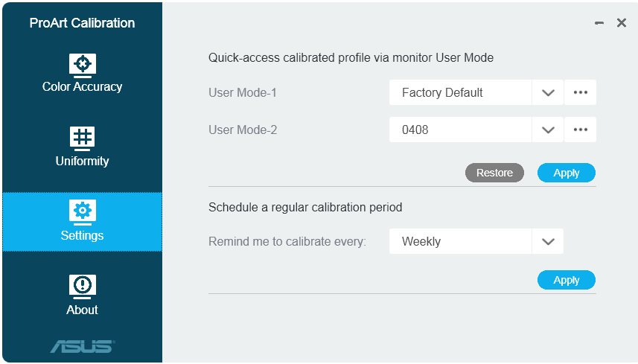Screen dimensions: 638x364
Task: Close the ProArt Calibration window
Action: [x=622, y=23]
